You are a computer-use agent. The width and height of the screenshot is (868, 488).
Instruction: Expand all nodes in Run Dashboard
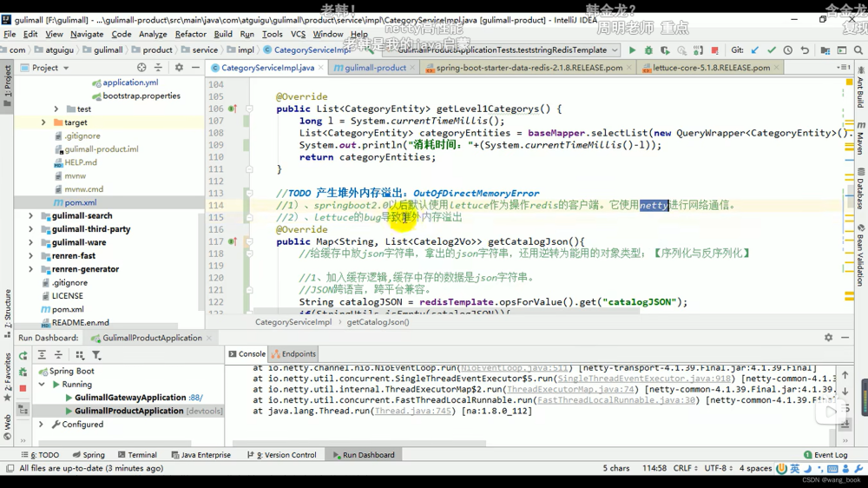pyautogui.click(x=42, y=355)
